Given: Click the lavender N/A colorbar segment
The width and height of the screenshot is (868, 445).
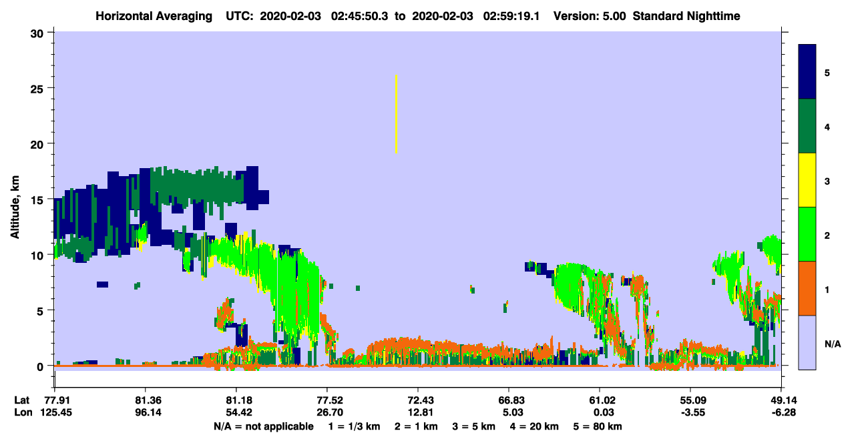Looking at the screenshot, I should [807, 342].
